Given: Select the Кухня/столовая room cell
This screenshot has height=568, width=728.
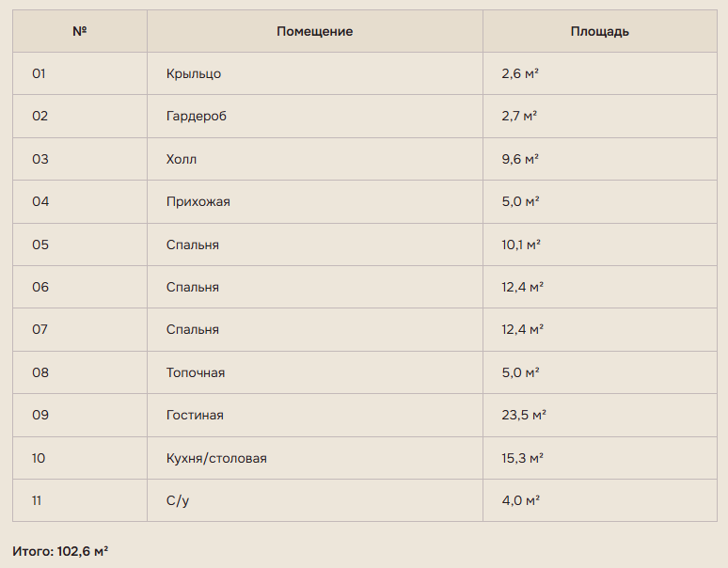Looking at the screenshot, I should click(315, 458).
